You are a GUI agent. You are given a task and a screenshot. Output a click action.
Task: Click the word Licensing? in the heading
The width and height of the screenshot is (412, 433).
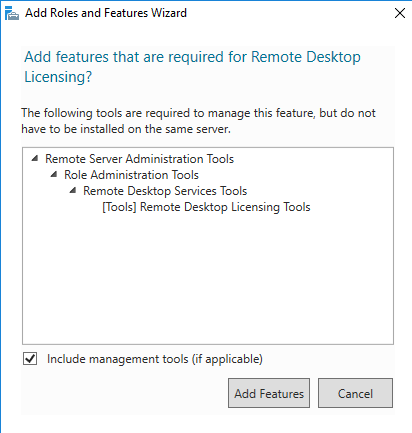58,77
